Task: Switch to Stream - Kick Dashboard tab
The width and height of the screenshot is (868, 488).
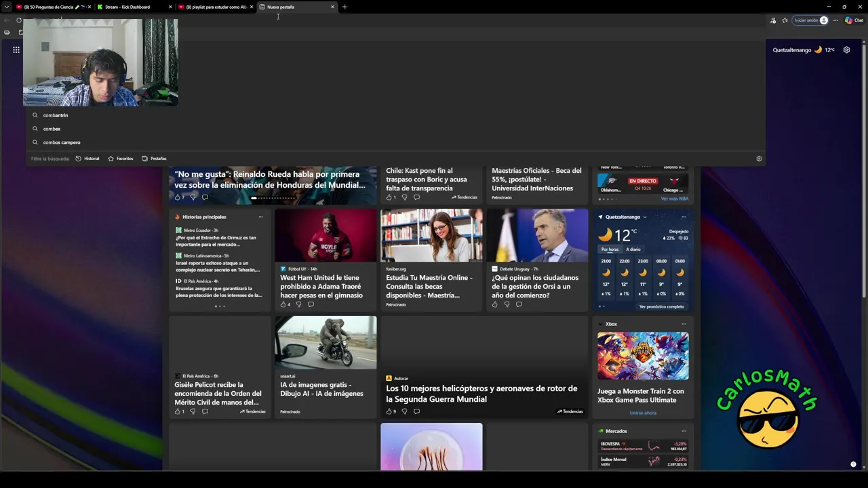Action: [x=129, y=7]
